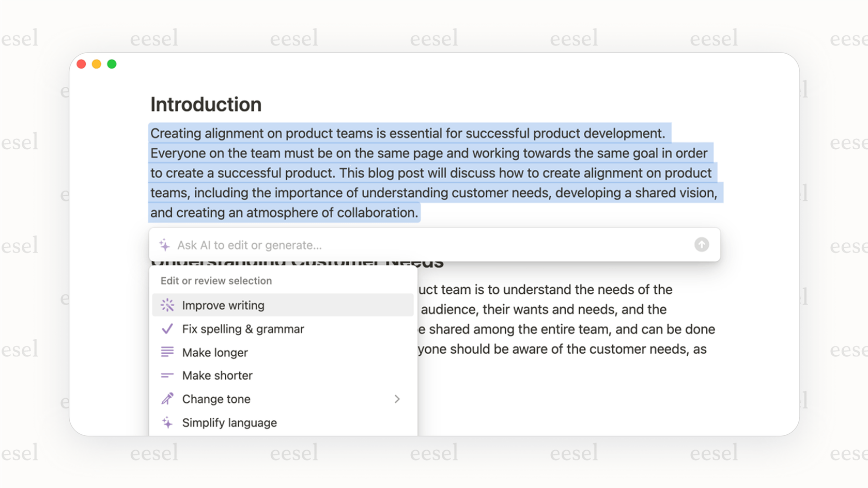Choose Fix spelling & grammar
Screen dimensions: 868x488
coord(243,328)
